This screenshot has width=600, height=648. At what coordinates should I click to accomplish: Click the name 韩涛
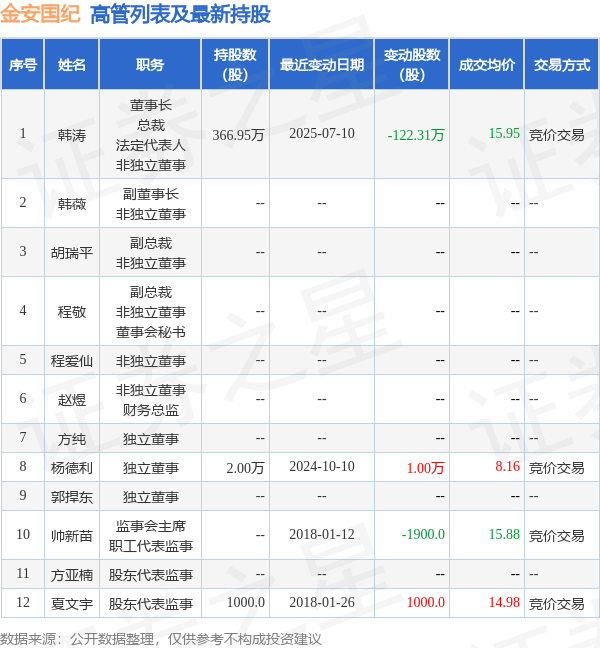click(71, 135)
